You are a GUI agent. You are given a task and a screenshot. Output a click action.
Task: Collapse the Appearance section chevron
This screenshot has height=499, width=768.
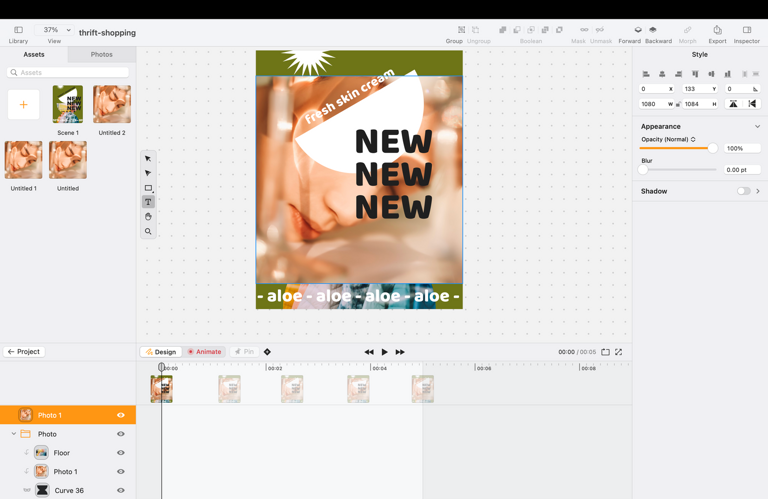pyautogui.click(x=757, y=126)
